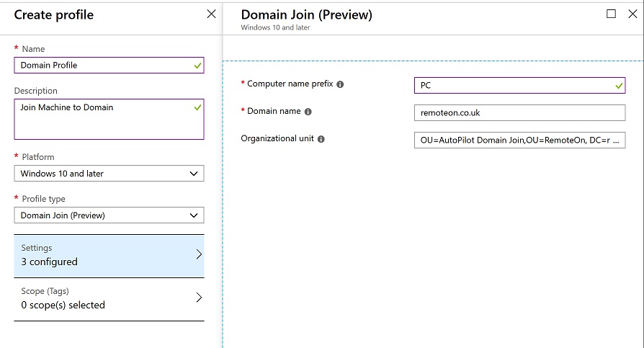Expand the Settings 3 configured row
Image resolution: width=644 pixels, height=348 pixels.
199,254
